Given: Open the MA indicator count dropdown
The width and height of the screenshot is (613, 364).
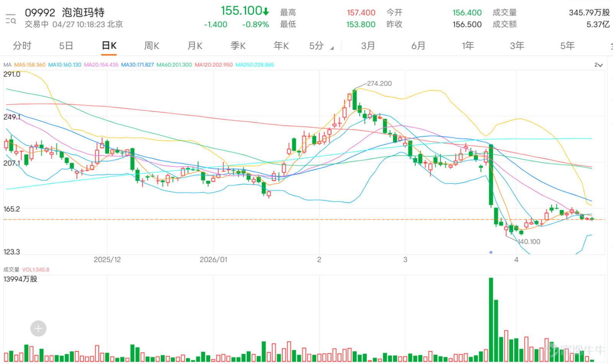Looking at the screenshot, I should [598, 65].
